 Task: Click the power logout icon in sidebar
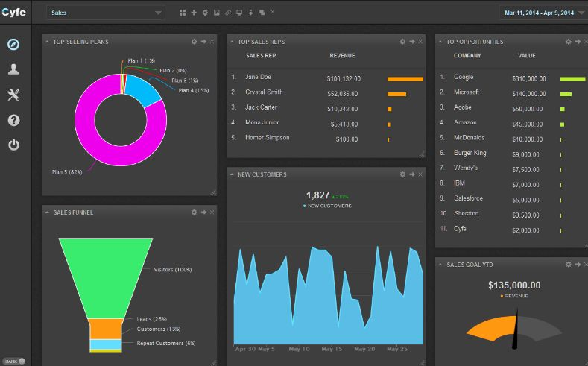point(13,145)
